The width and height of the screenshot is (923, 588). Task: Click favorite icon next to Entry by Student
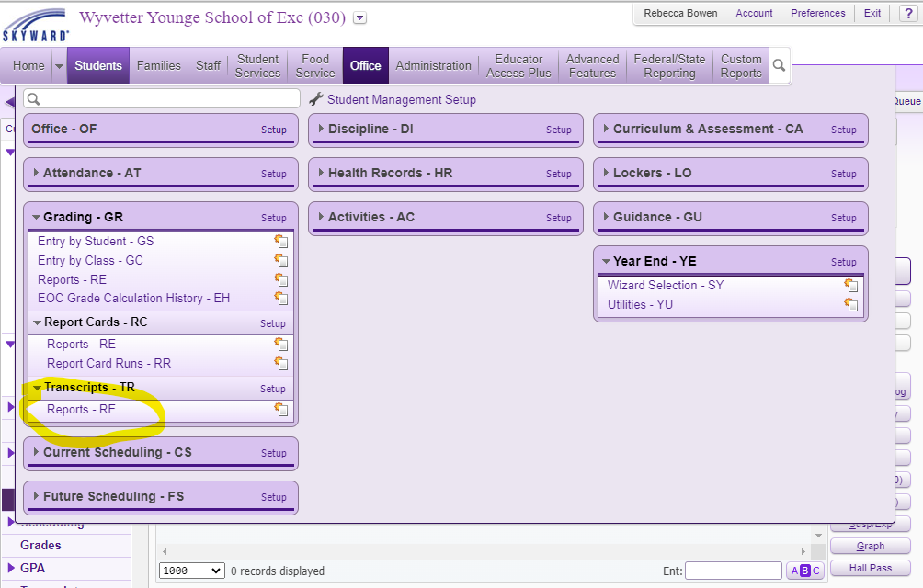pos(281,242)
